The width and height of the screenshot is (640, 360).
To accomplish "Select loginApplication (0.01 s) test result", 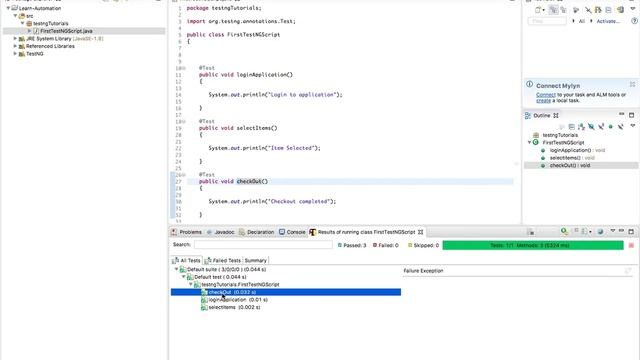I will 238,300.
